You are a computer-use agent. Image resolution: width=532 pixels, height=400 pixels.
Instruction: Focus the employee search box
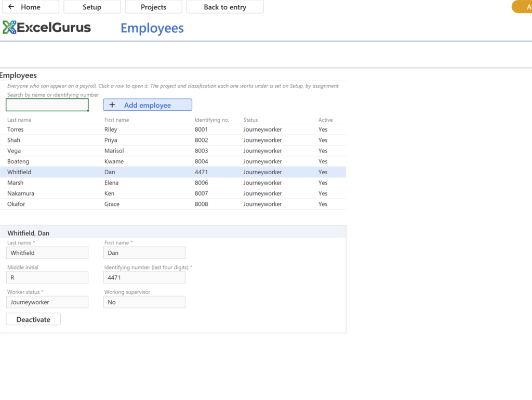tap(47, 105)
